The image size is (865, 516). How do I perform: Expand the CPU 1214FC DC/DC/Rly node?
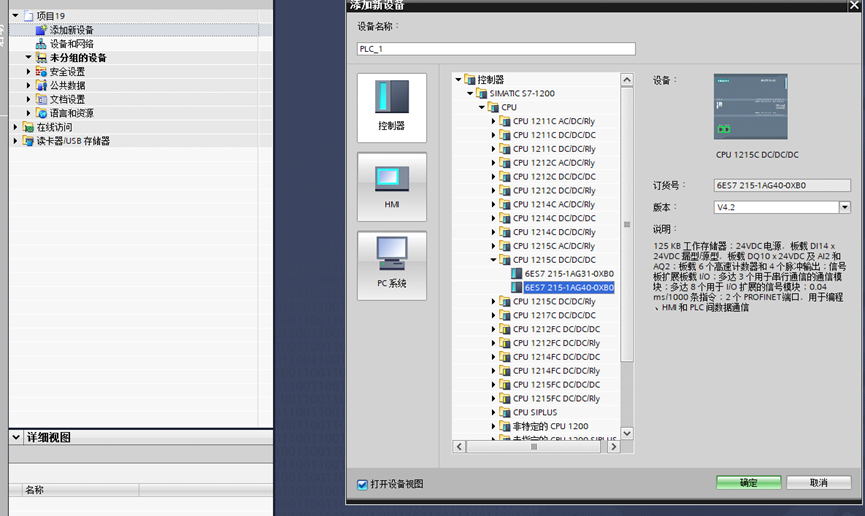pyautogui.click(x=493, y=371)
